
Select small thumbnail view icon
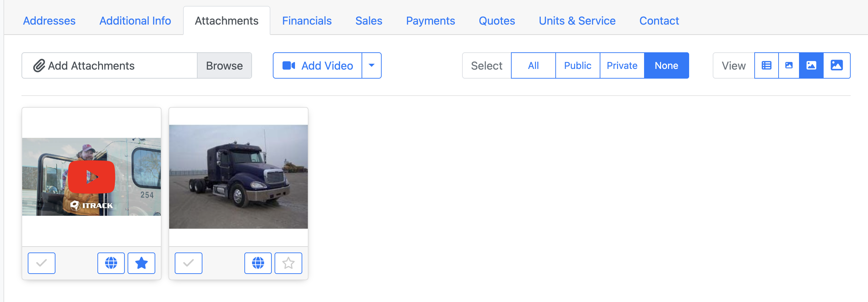789,65
